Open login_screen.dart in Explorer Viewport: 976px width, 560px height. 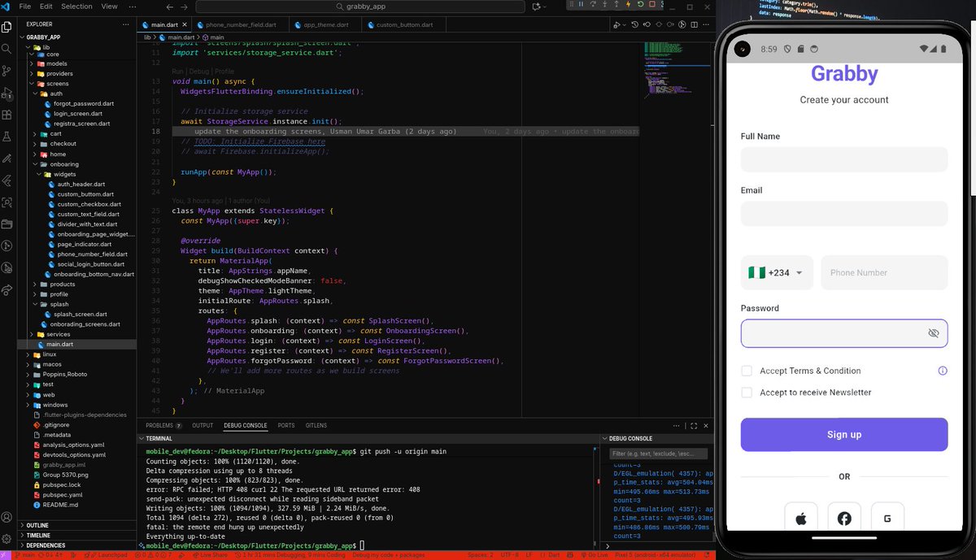78,114
